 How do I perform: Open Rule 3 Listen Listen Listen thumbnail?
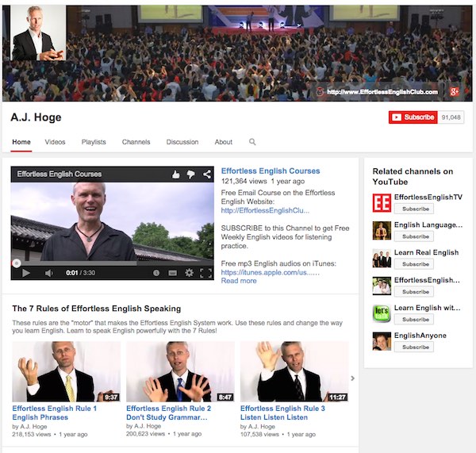pos(294,371)
